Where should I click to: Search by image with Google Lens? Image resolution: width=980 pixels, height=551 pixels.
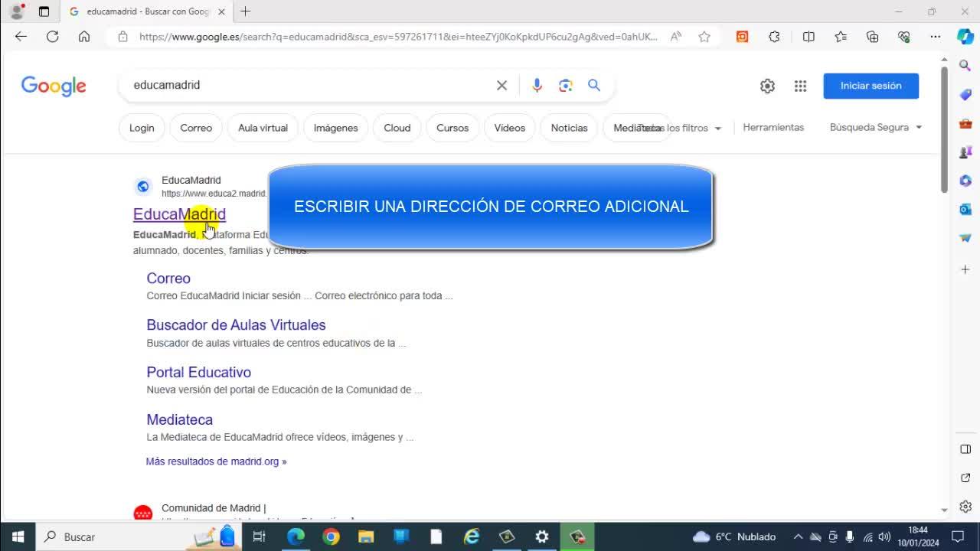[x=566, y=85]
